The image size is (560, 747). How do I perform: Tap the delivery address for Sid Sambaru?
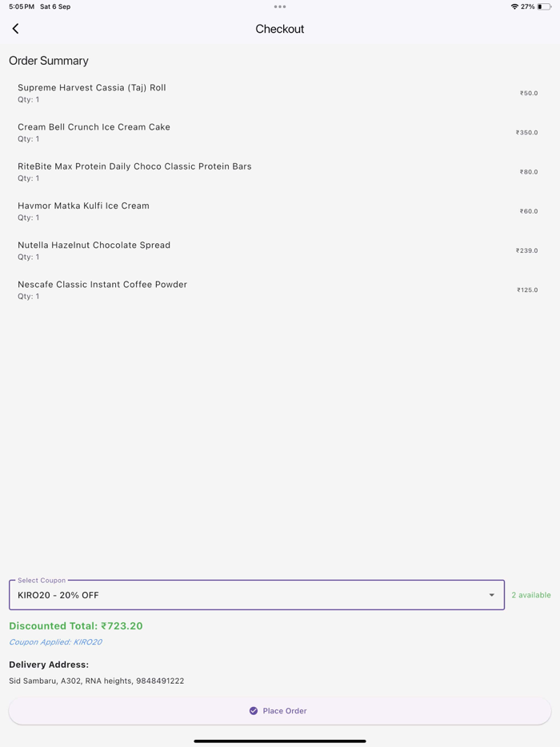96,681
